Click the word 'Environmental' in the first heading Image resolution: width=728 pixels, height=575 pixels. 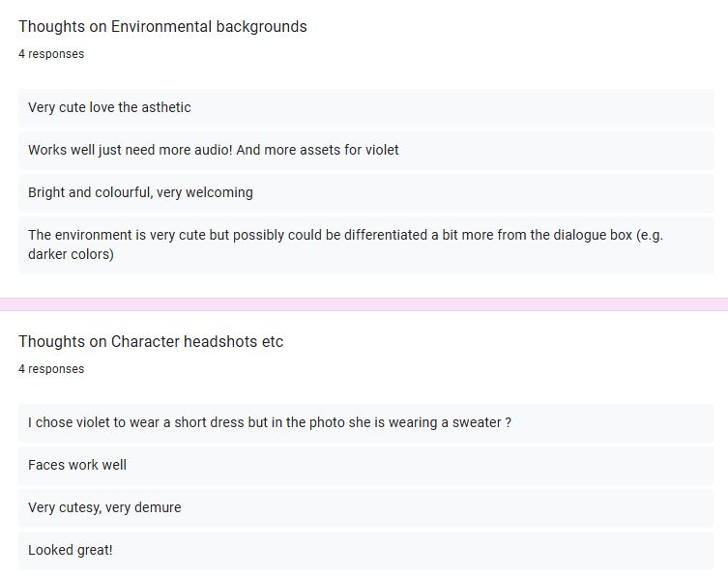(x=161, y=26)
